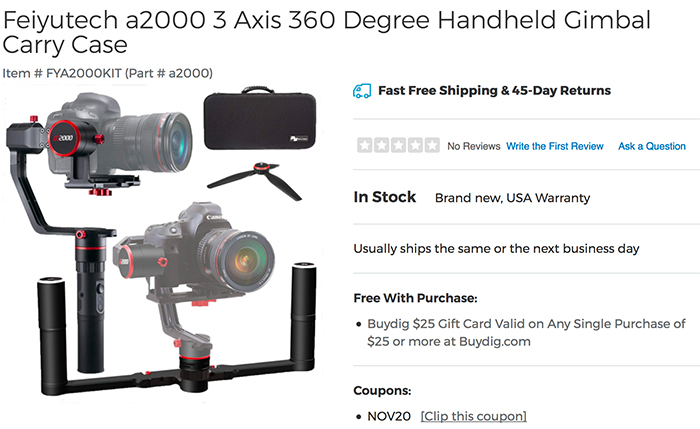Click the Free With Purchase heading
This screenshot has width=700, height=429.
tap(415, 298)
